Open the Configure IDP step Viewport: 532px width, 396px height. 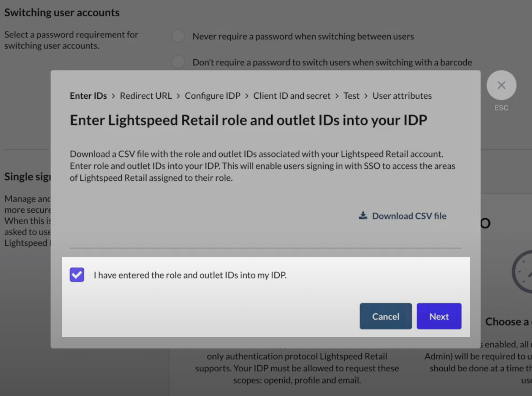[212, 96]
